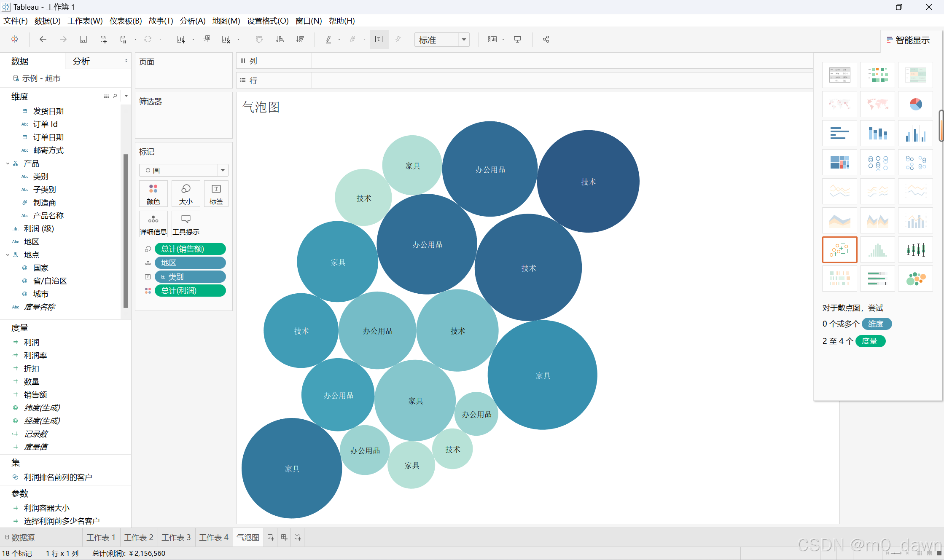
Task: Click the Save icon in toolbar
Action: coord(83,39)
